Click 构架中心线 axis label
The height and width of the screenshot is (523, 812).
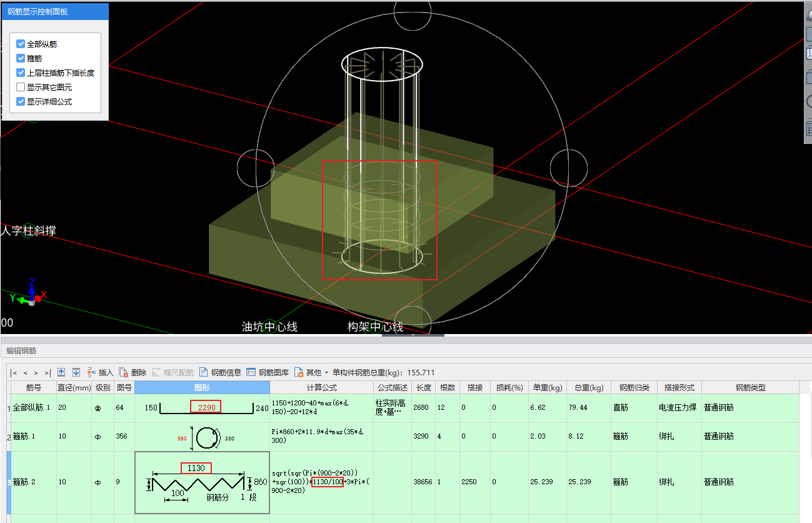tap(375, 327)
